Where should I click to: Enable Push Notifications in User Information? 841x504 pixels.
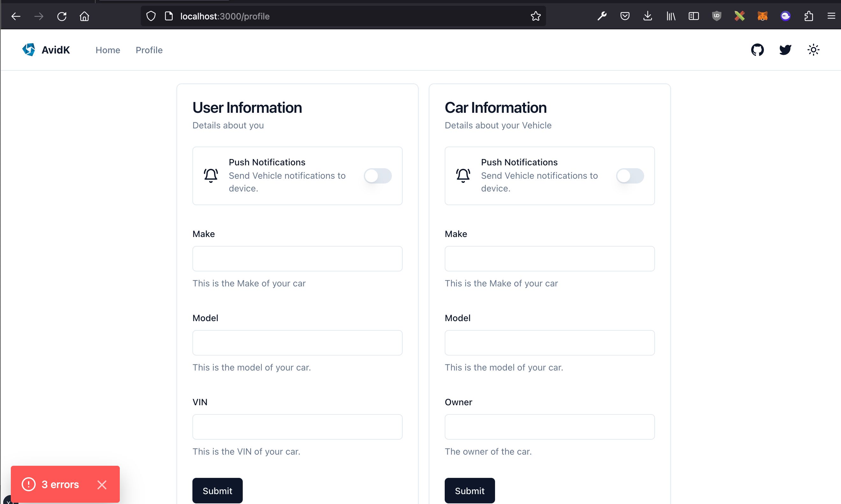click(x=377, y=176)
